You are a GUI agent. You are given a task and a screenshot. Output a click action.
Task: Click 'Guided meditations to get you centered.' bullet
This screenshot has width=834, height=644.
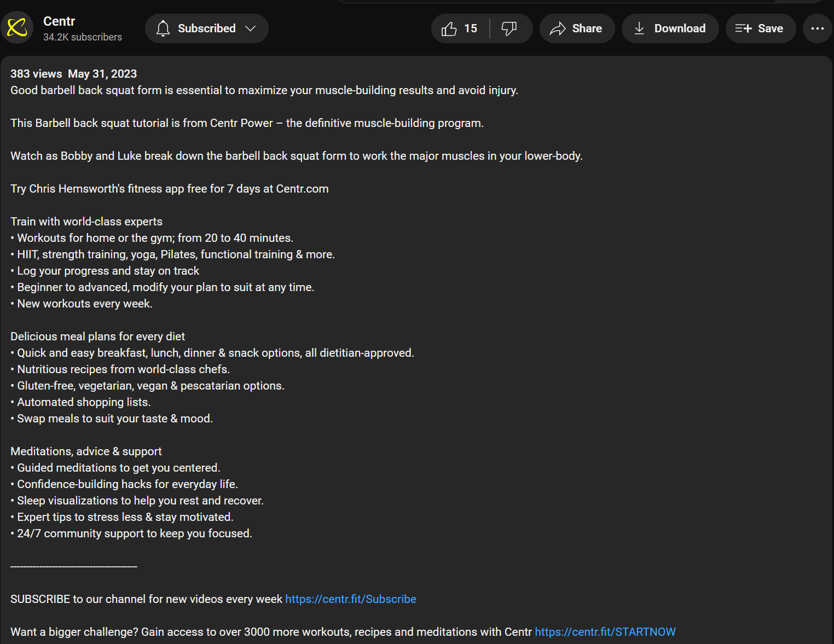tap(115, 468)
